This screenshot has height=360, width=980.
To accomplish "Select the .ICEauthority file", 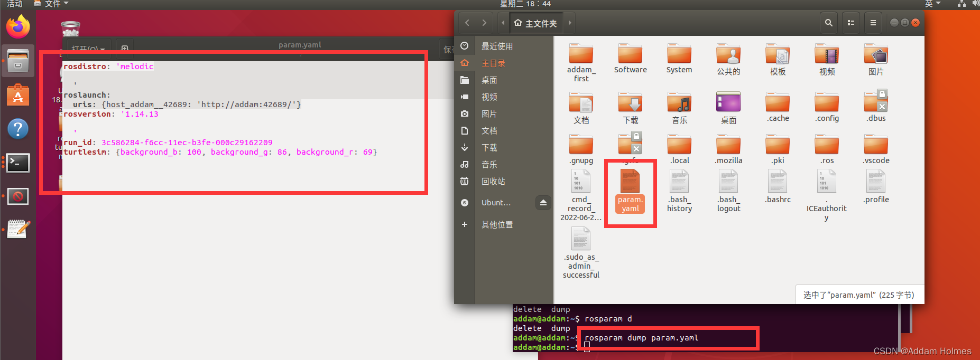I will pos(827,195).
